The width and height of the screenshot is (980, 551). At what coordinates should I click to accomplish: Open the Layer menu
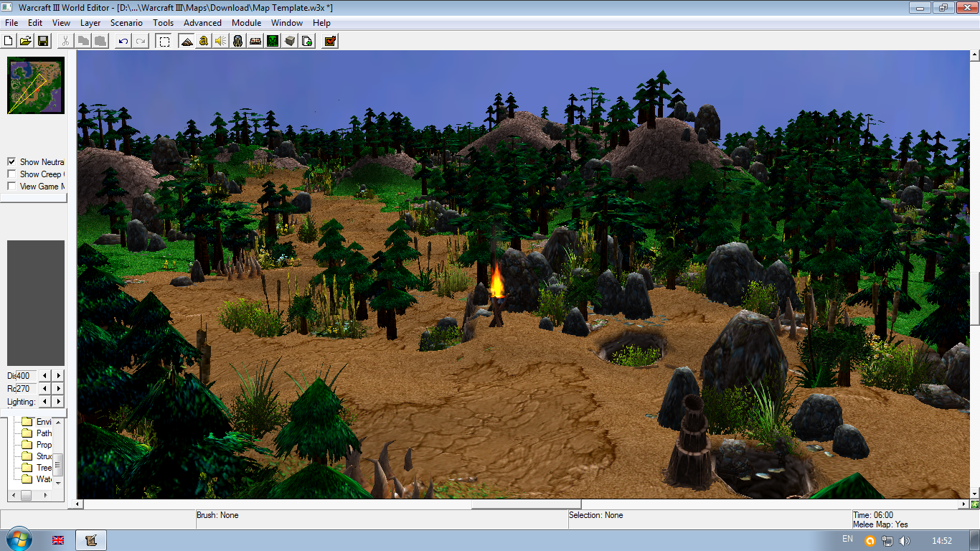(x=90, y=23)
